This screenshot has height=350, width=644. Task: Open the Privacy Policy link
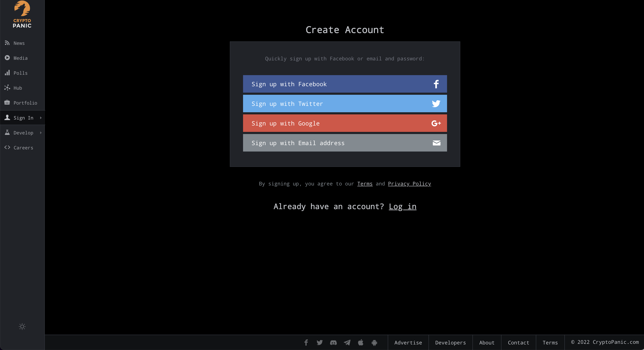(409, 184)
